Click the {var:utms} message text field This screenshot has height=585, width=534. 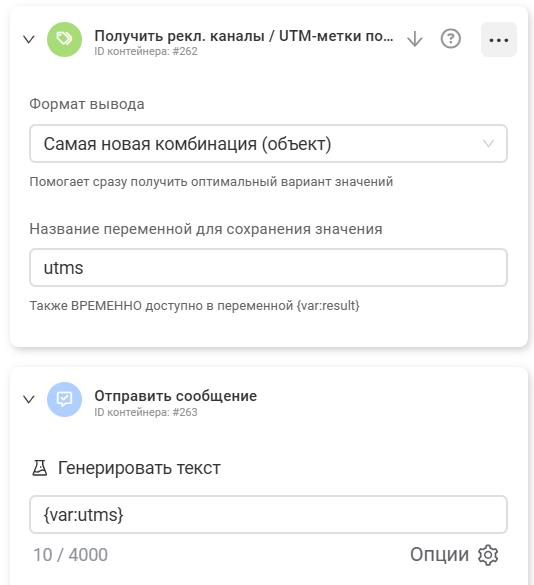(268, 514)
